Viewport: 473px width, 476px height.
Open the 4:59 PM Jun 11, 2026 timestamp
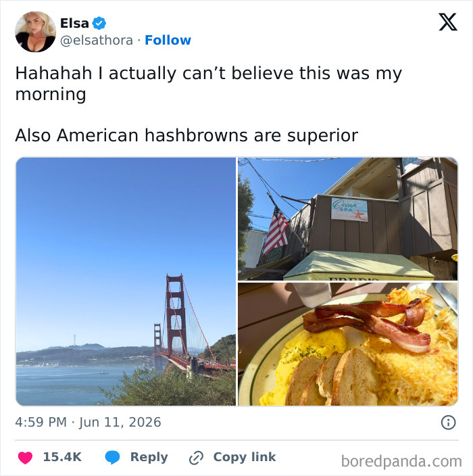(x=88, y=423)
